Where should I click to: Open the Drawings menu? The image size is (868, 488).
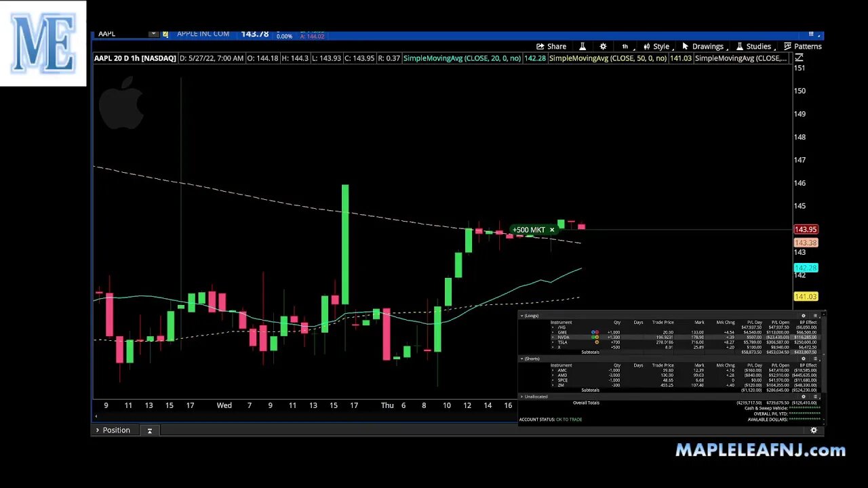point(704,46)
